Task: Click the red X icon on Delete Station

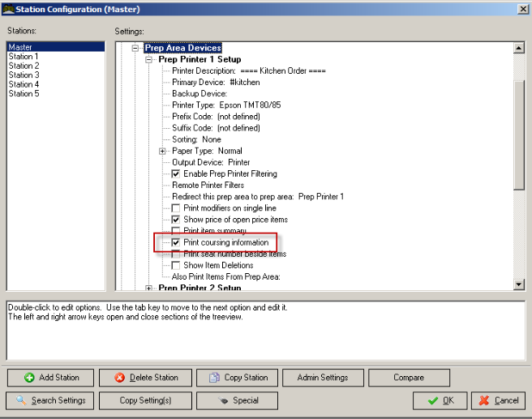Action: (119, 378)
